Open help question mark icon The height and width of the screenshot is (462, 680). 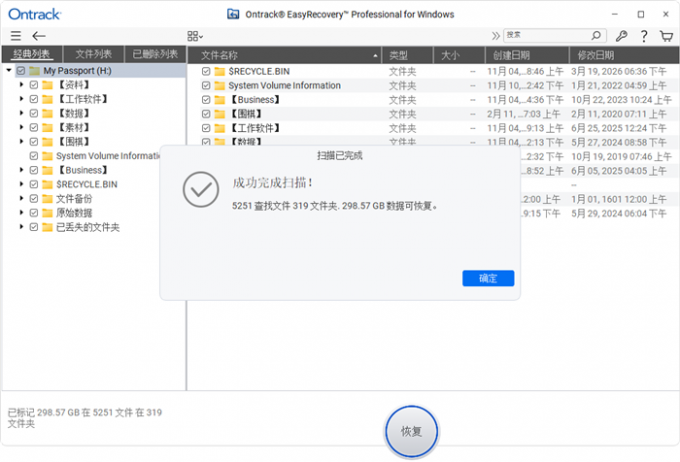[644, 36]
